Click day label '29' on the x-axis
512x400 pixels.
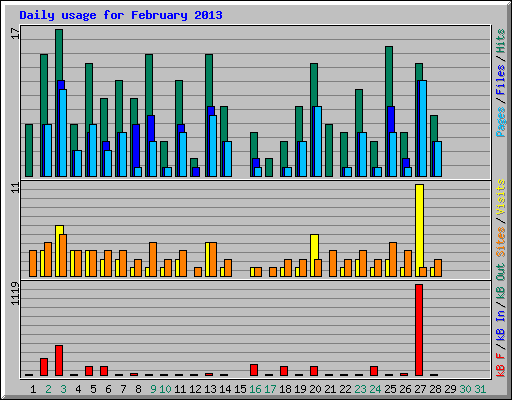coord(450,389)
